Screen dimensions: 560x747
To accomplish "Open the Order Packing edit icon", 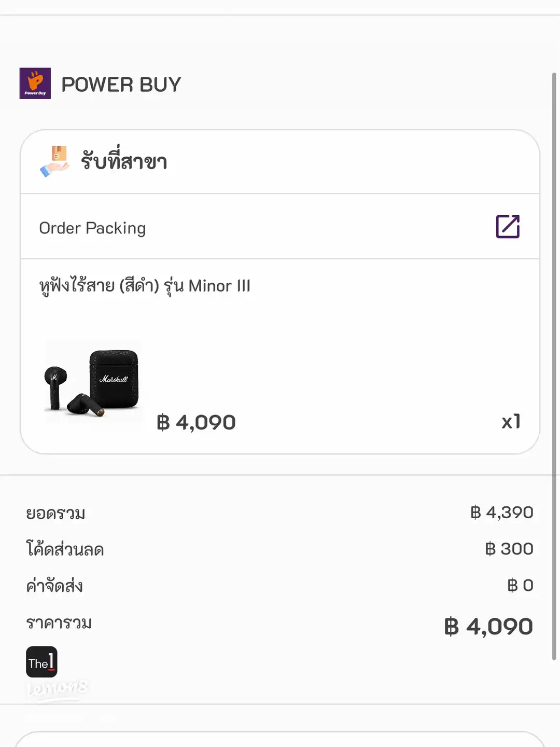I will pos(508,227).
